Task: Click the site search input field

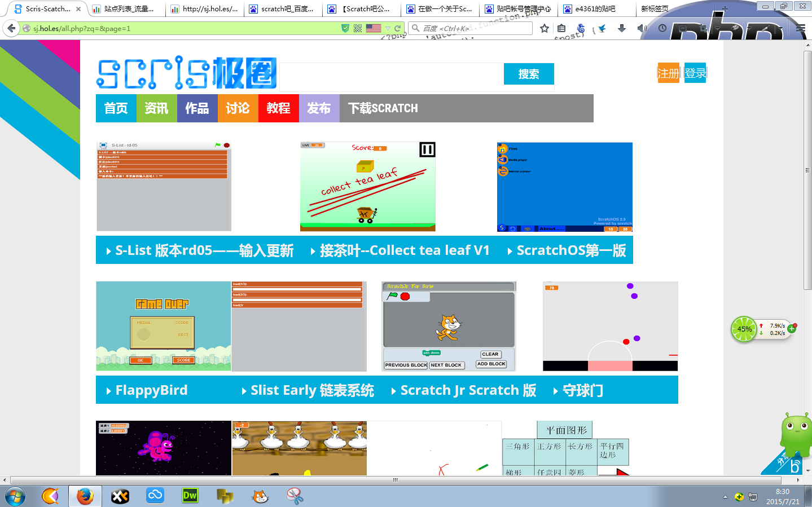Action: click(392, 74)
